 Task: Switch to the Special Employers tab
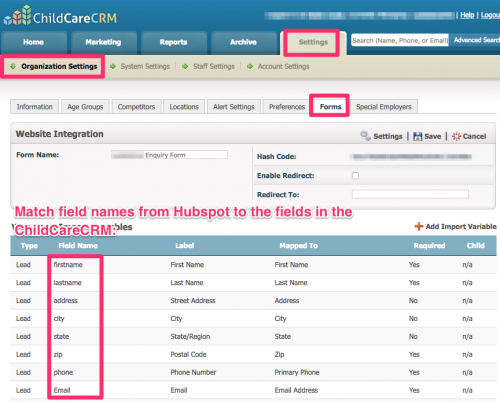coord(383,107)
